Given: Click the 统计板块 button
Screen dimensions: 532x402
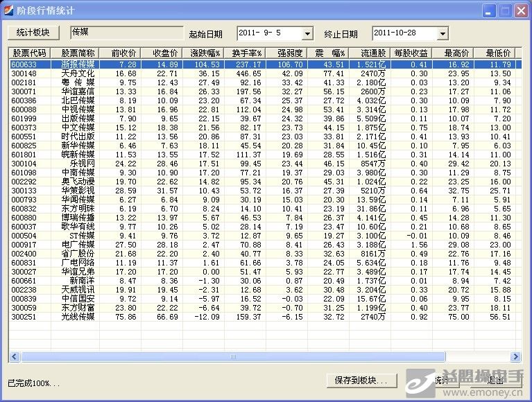Looking at the screenshot, I should tap(33, 33).
